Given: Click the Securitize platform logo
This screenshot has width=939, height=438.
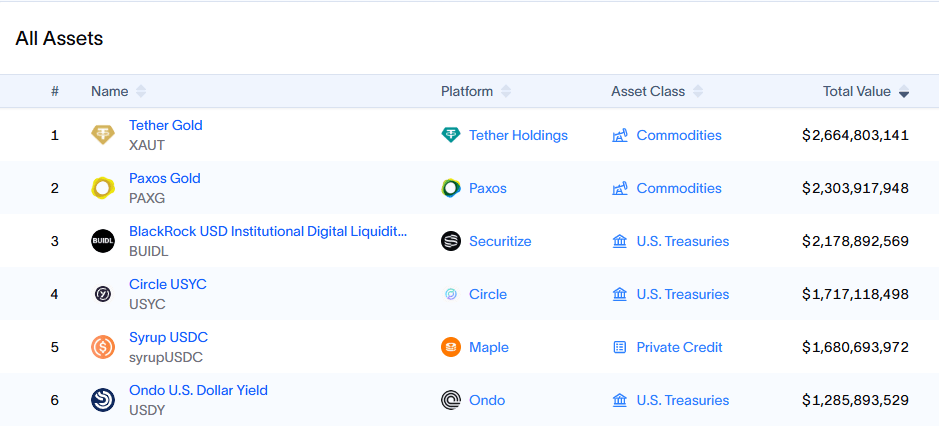Looking at the screenshot, I should click(451, 241).
